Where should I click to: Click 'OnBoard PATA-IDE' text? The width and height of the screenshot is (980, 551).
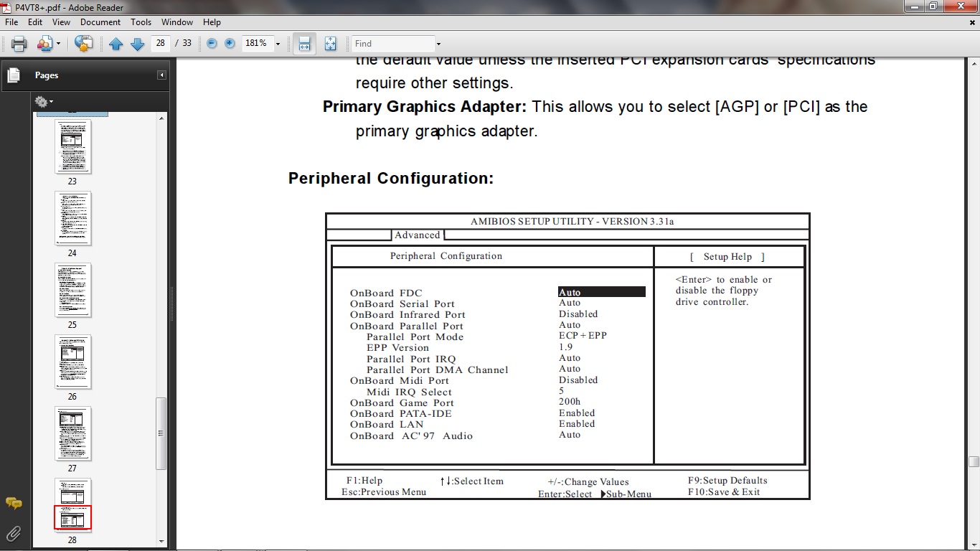[x=401, y=413]
